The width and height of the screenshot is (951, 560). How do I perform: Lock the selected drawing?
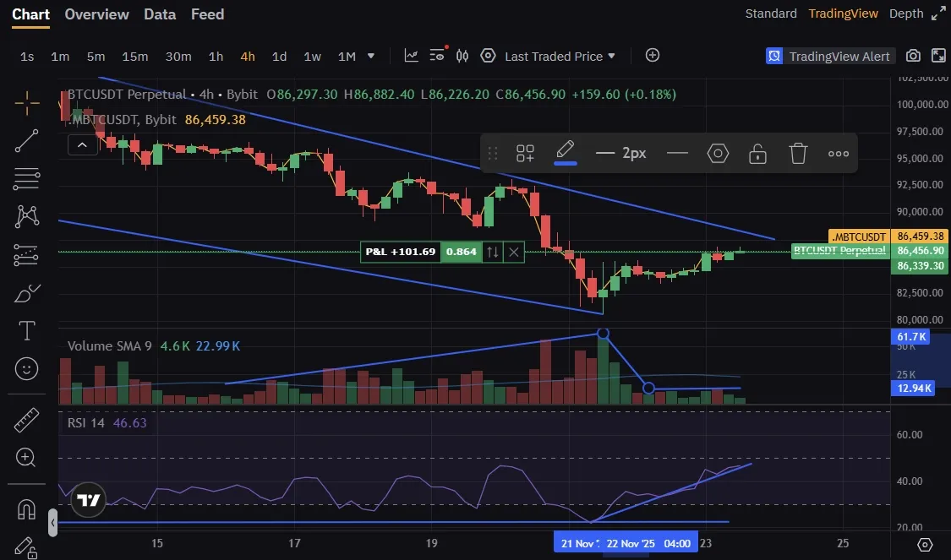[757, 154]
